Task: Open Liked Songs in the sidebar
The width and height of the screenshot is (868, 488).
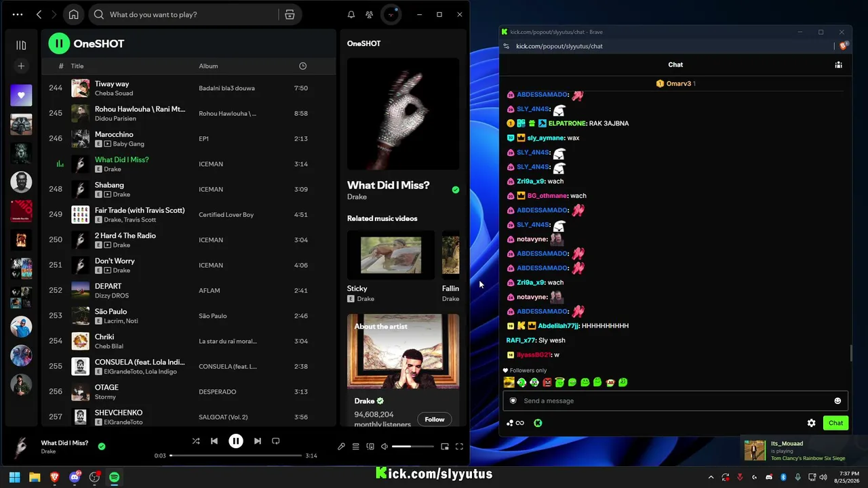Action: [x=21, y=96]
